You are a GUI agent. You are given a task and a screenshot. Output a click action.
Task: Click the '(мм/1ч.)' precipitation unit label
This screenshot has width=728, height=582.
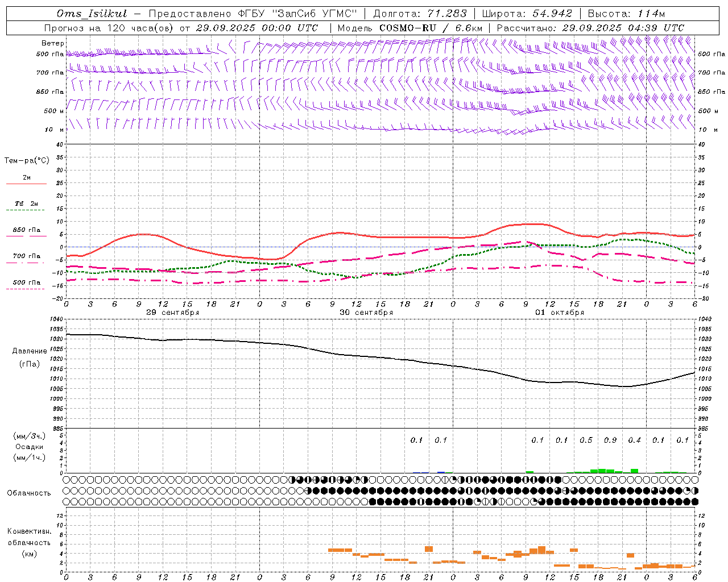point(30,458)
